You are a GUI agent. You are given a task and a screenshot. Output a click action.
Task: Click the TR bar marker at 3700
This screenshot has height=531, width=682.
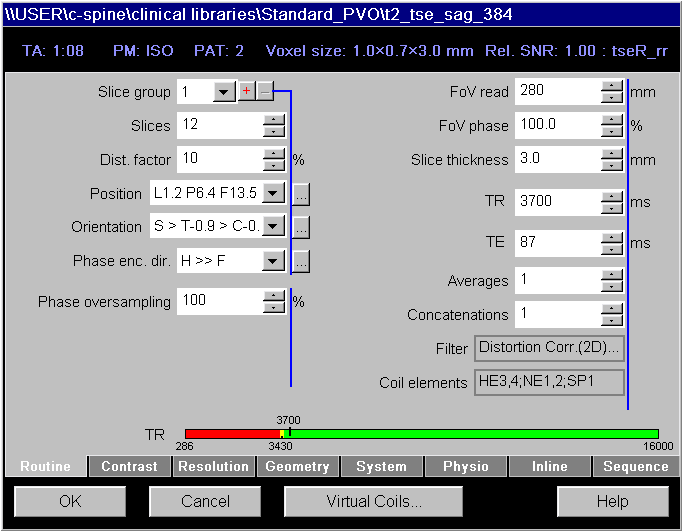click(290, 433)
